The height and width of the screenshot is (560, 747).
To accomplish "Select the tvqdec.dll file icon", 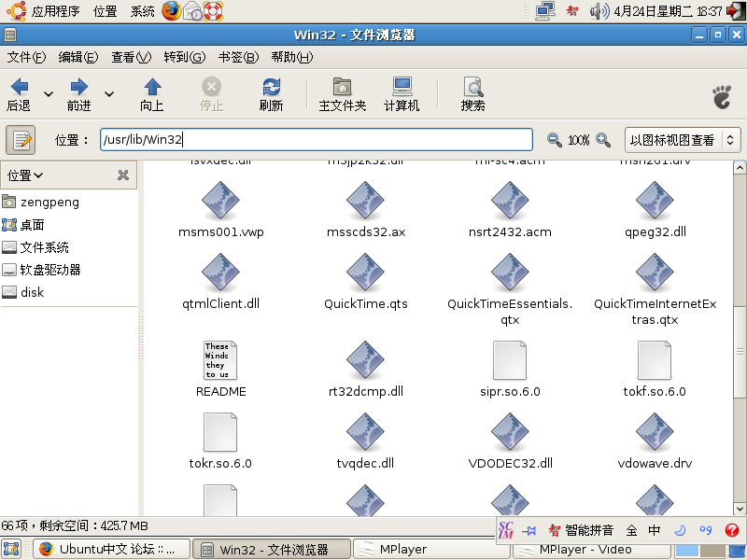I will pyautogui.click(x=365, y=432).
